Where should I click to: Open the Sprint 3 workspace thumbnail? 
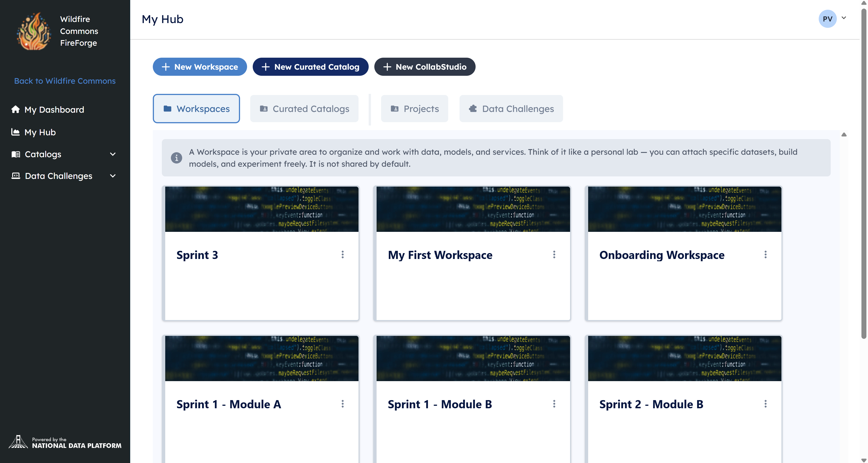coord(262,209)
